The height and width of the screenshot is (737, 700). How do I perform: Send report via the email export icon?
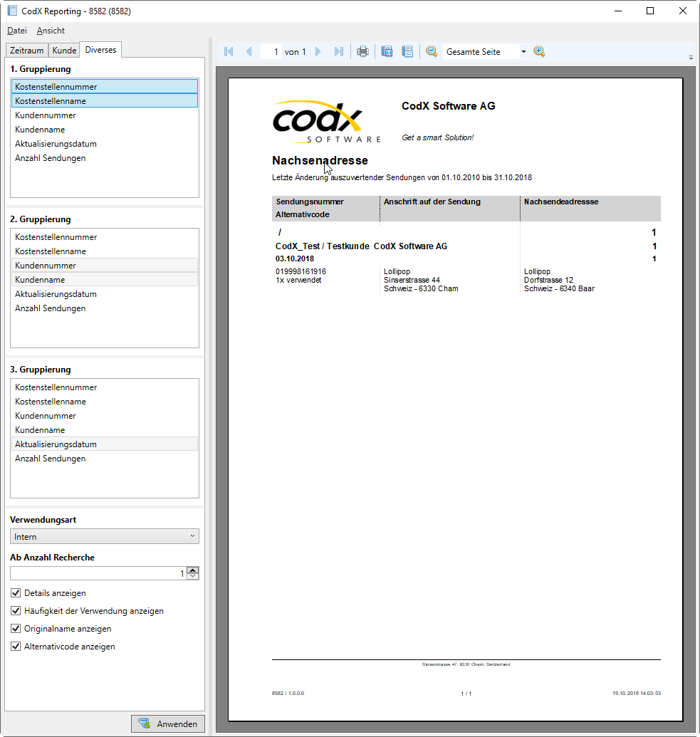tap(407, 51)
